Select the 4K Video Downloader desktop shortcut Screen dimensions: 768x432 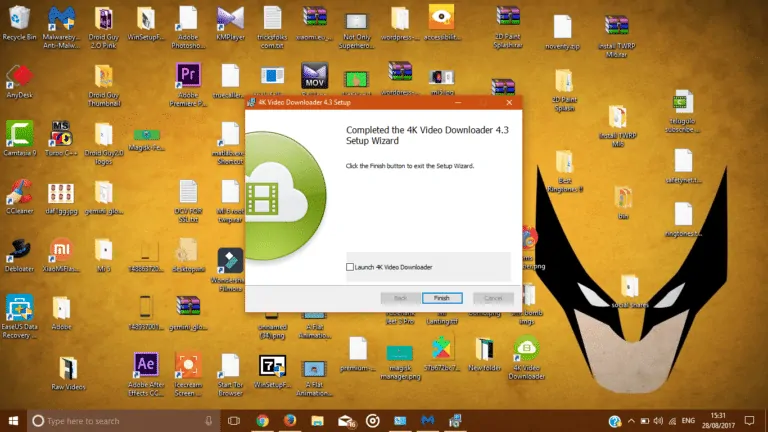tap(527, 358)
